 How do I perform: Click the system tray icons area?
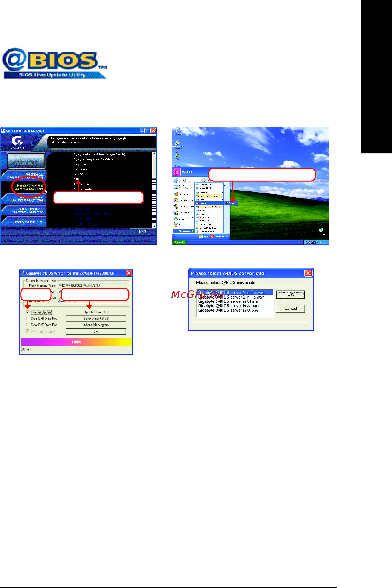click(x=312, y=242)
